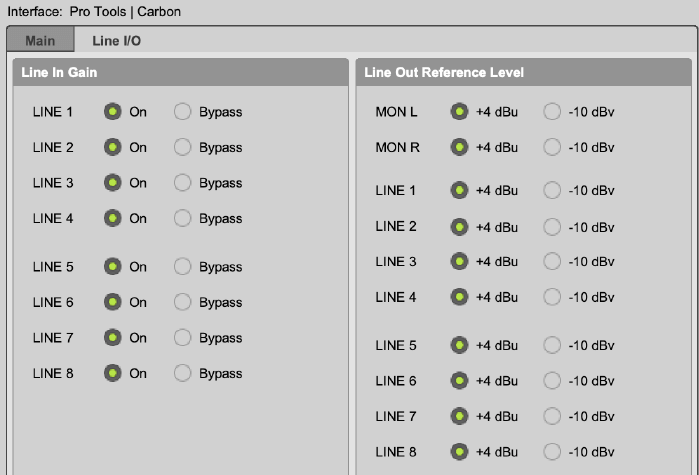
Task: Bypass LINE 6 input gain
Action: pyautogui.click(x=183, y=302)
